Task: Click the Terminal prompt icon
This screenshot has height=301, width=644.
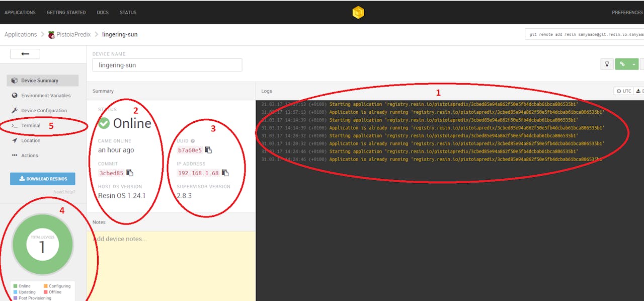Action: tap(15, 125)
